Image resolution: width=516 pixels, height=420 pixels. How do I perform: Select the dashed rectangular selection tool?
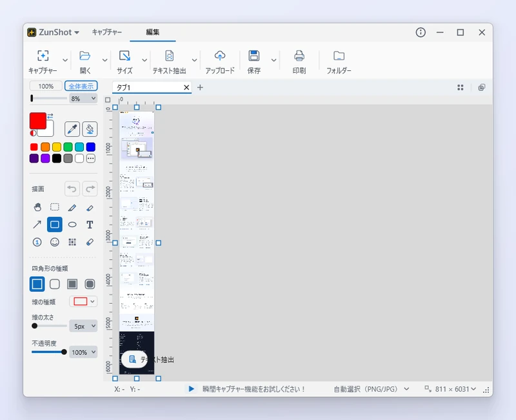pyautogui.click(x=55, y=207)
